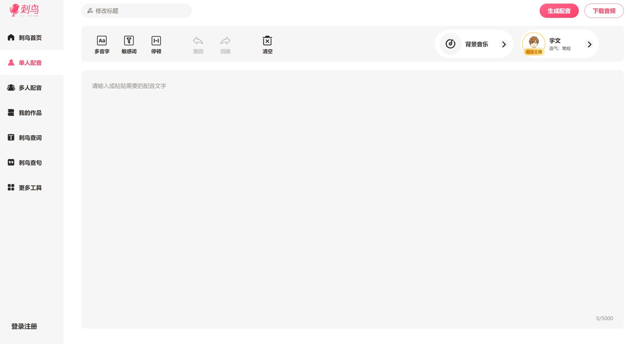Click the 背景音乐 music note icon

[450, 44]
